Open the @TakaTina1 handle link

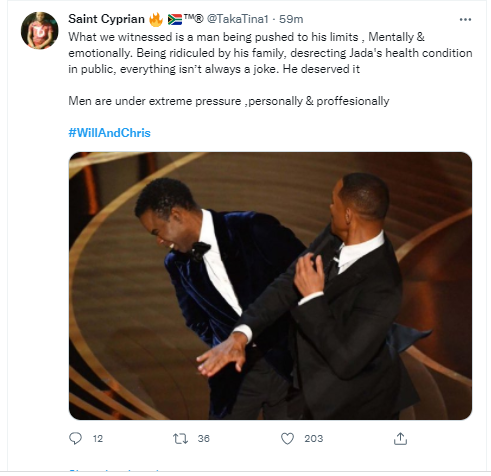[x=238, y=19]
